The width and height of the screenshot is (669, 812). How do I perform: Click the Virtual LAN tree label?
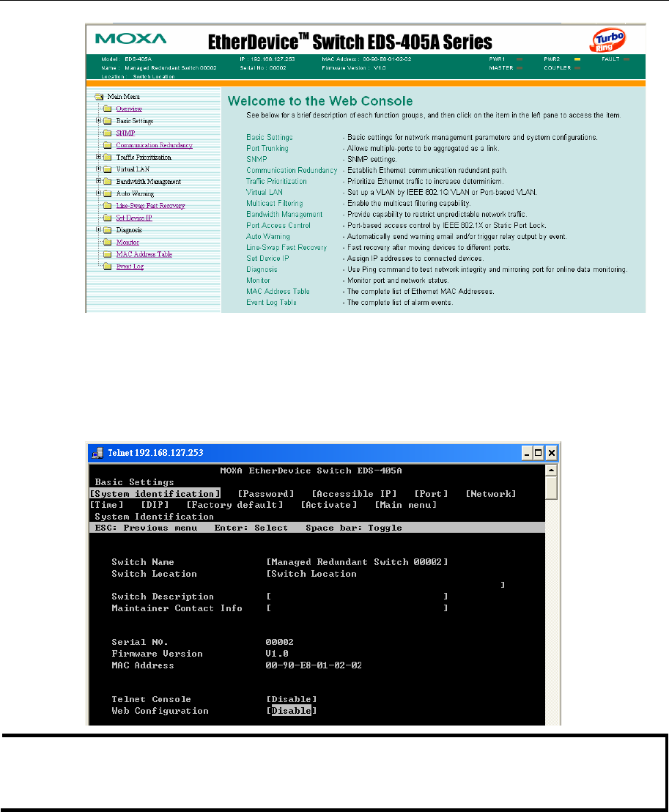(133, 169)
